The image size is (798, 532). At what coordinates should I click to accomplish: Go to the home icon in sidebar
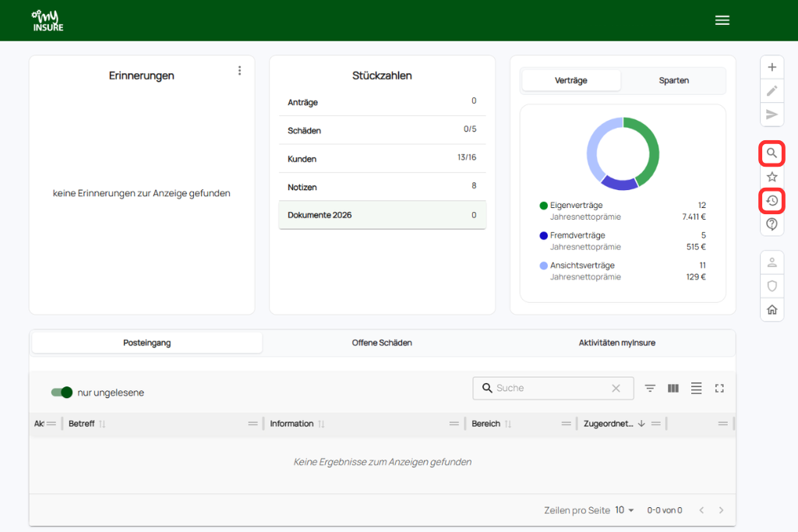click(772, 309)
